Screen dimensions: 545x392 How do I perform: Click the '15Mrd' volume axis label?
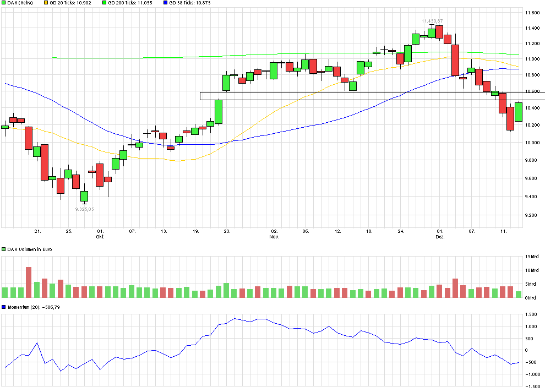tap(532, 257)
